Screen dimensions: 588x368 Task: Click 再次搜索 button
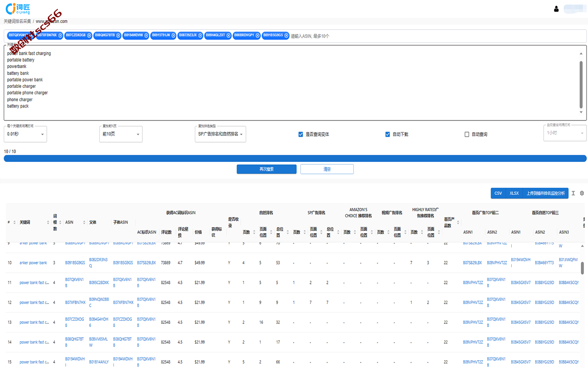coord(266,169)
